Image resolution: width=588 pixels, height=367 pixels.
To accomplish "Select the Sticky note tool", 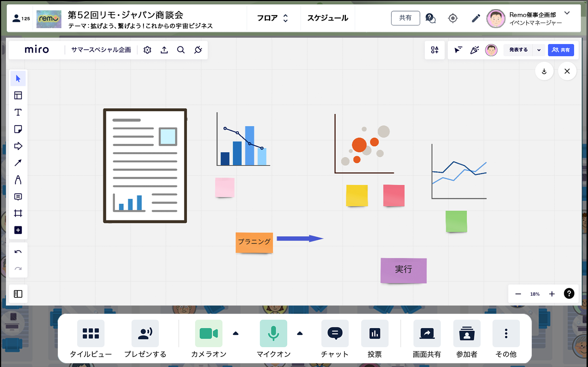I will tap(18, 129).
